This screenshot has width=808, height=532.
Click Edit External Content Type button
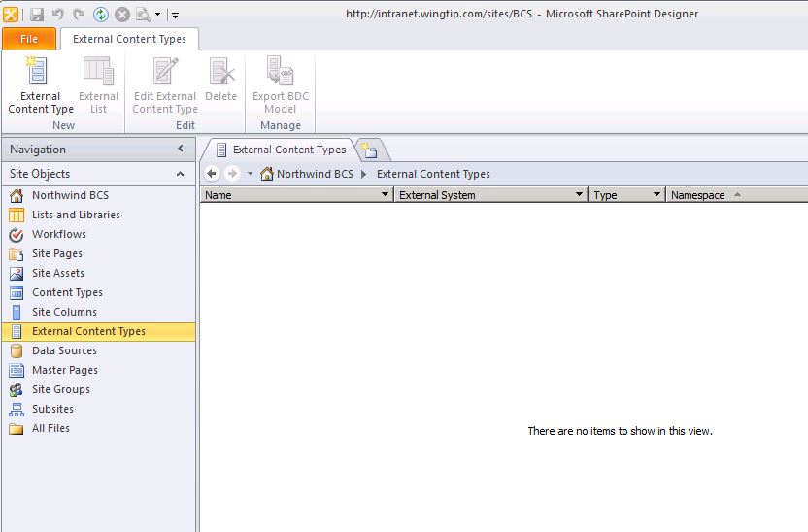pos(165,85)
